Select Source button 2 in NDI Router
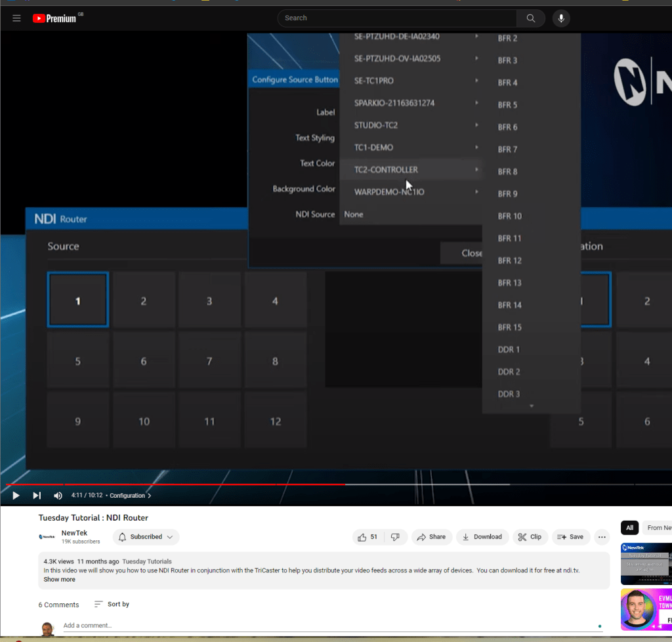Viewport: 672px width, 642px height. (x=144, y=300)
